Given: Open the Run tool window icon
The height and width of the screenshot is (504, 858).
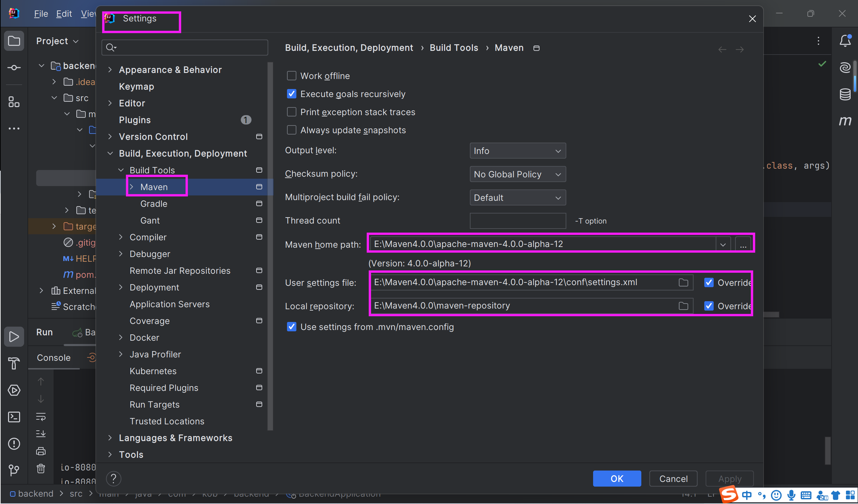Looking at the screenshot, I should point(14,337).
